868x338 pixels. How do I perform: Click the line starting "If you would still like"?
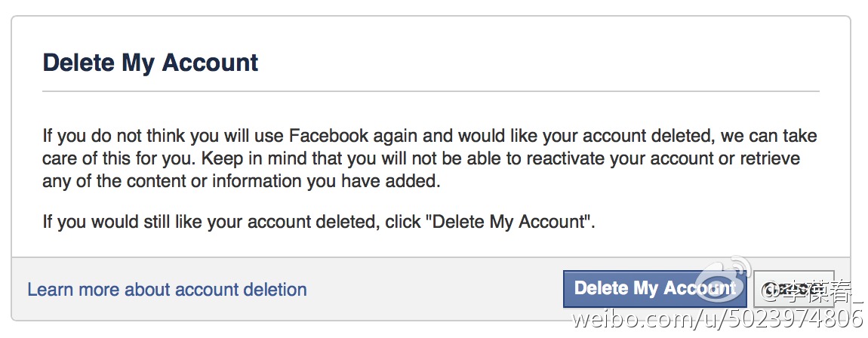click(319, 223)
